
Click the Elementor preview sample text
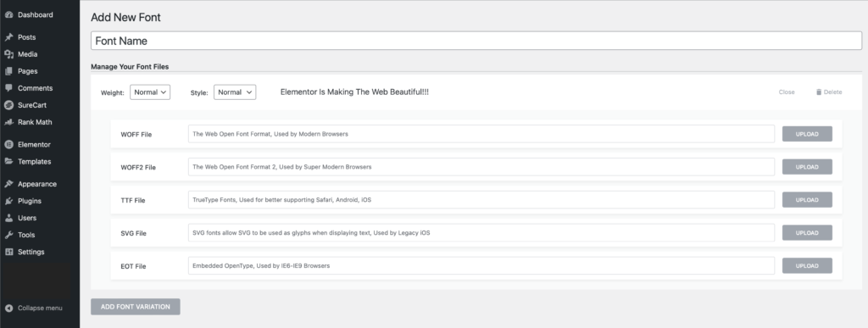(354, 92)
